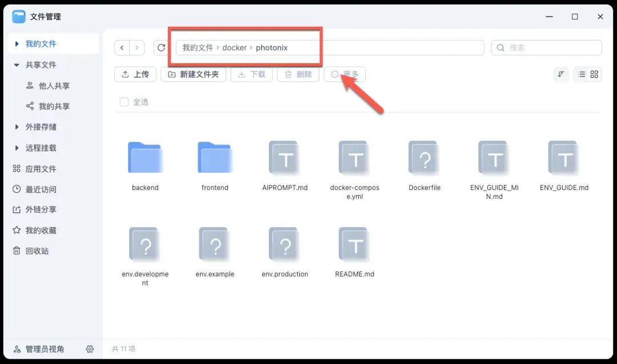617x364 pixels.
Task: Open the frontend folder
Action: point(215,157)
